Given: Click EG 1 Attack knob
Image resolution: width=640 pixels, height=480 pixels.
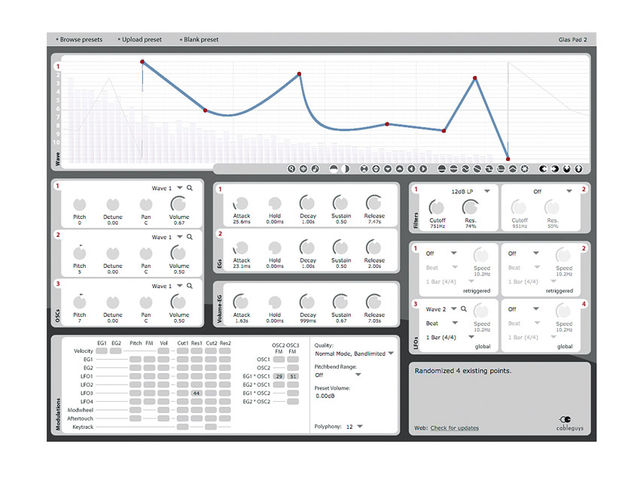Looking at the screenshot, I should pyautogui.click(x=241, y=203).
